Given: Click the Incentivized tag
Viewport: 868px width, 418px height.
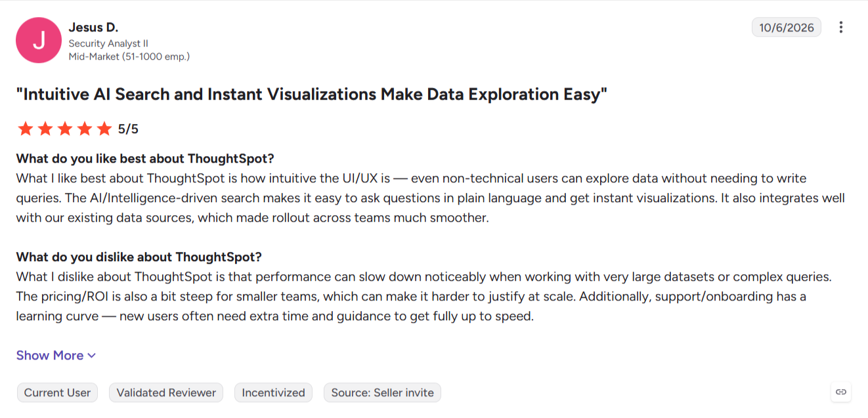Looking at the screenshot, I should pyautogui.click(x=273, y=392).
